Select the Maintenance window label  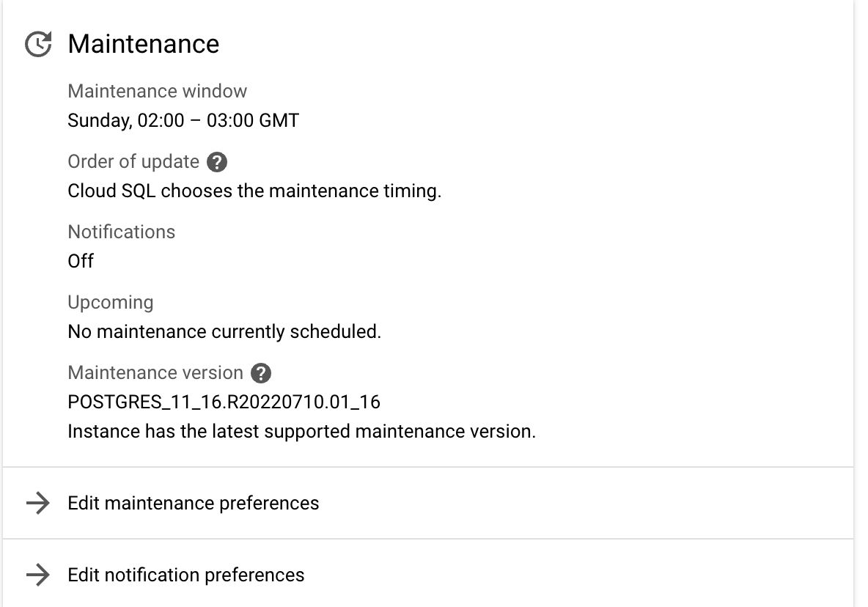click(x=158, y=92)
